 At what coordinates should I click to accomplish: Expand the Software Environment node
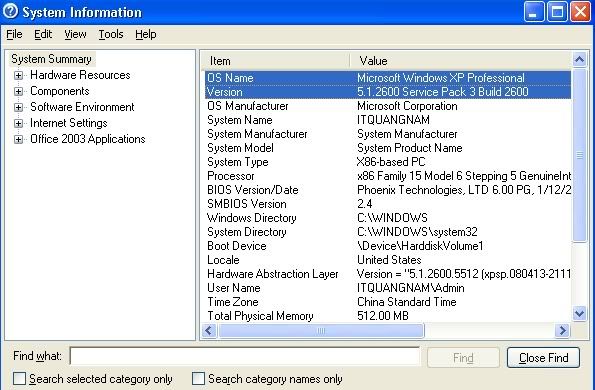point(18,107)
